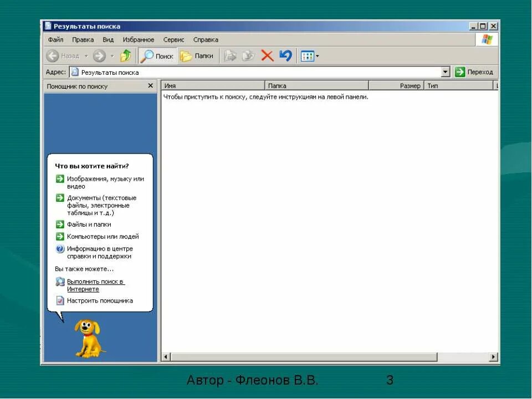The height and width of the screenshot is (399, 532).
Task: Click the Назад (Back) navigation icon
Action: click(54, 55)
